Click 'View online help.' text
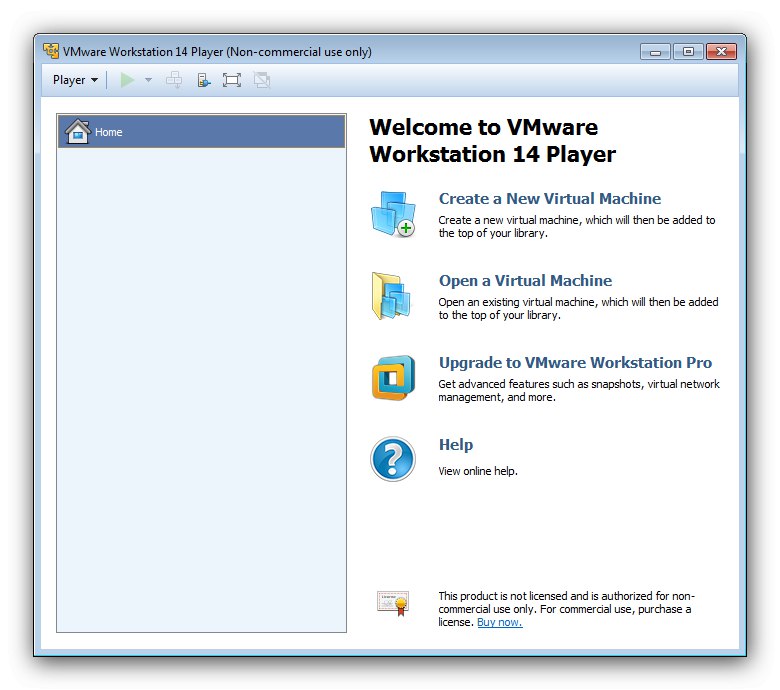Viewport: 780px width, 690px height. coord(478,471)
